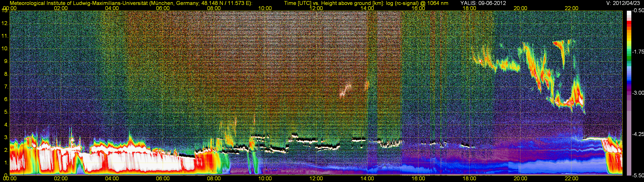The width and height of the screenshot is (644, 182).
Task: Click the Meteorological Institute title text
Action: coord(131,3)
